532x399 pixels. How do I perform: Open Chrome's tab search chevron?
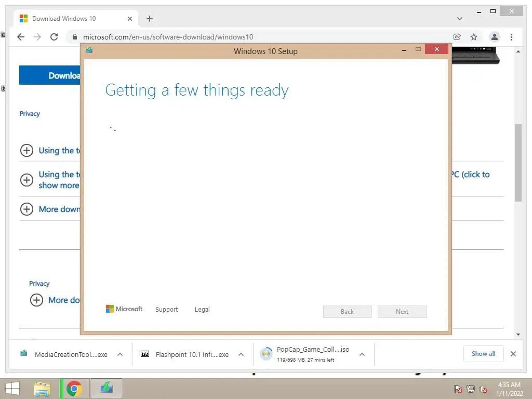click(x=460, y=19)
